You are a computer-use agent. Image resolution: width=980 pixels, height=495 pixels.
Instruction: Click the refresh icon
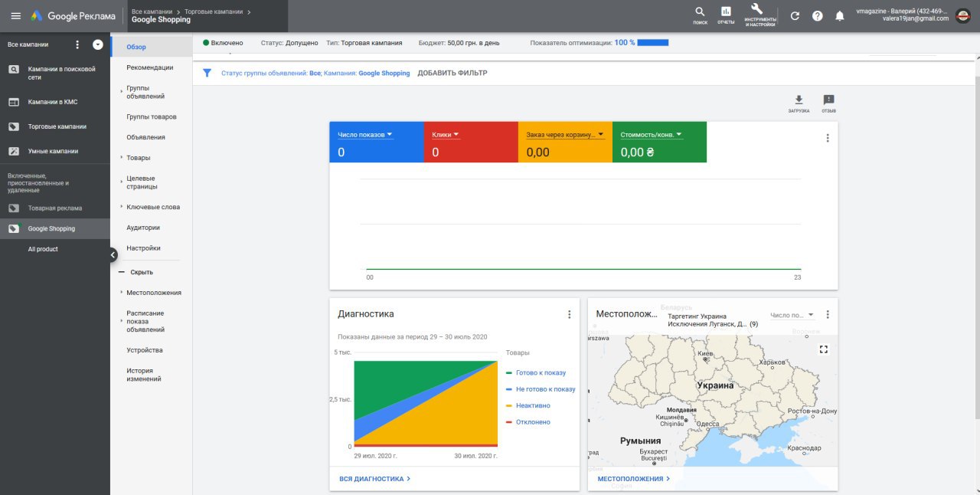(795, 16)
